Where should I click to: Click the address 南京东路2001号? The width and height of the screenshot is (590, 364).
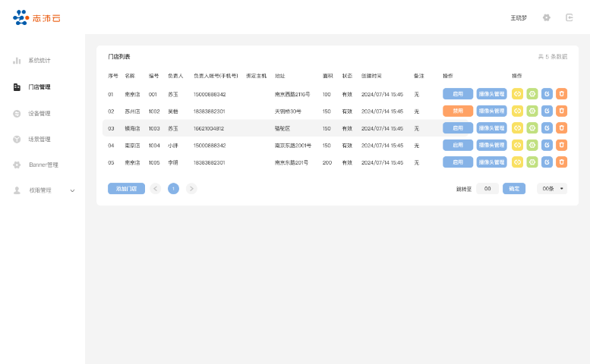click(293, 146)
